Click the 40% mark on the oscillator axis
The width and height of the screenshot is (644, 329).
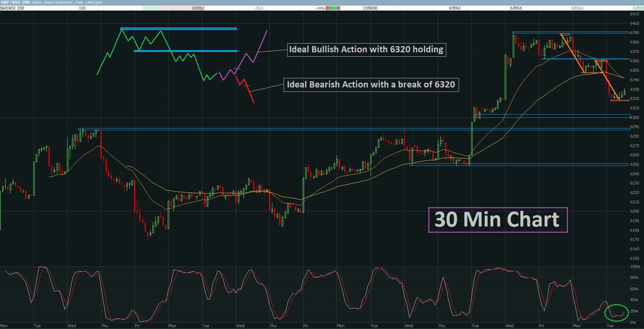pyautogui.click(x=635, y=300)
